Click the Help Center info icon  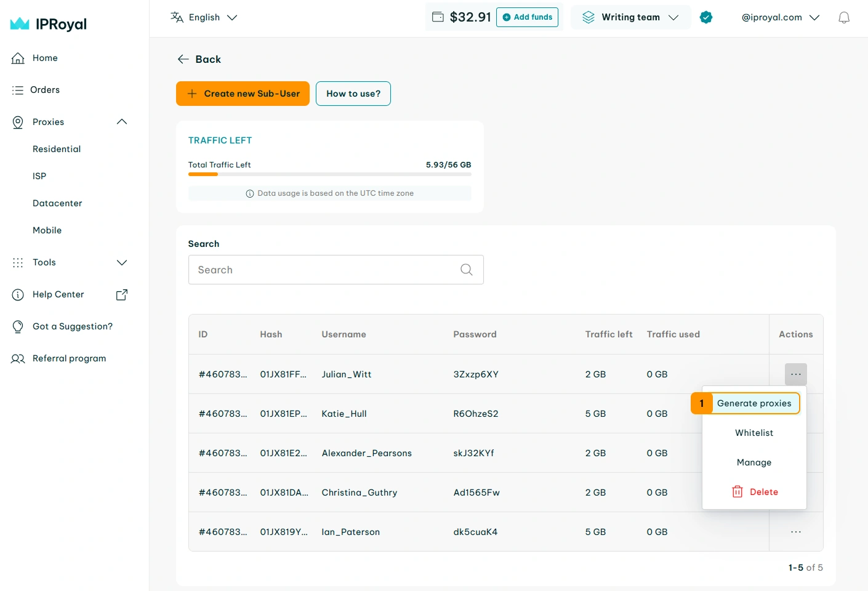[18, 294]
